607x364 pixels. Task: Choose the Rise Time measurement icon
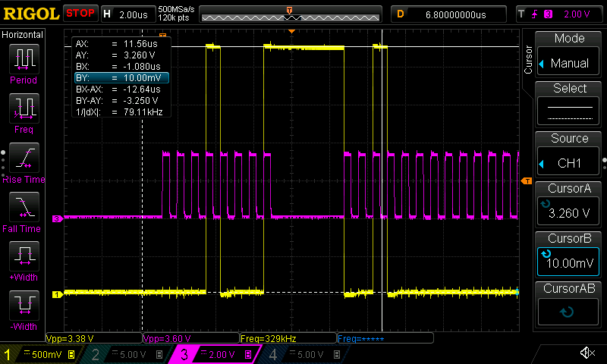(24, 158)
